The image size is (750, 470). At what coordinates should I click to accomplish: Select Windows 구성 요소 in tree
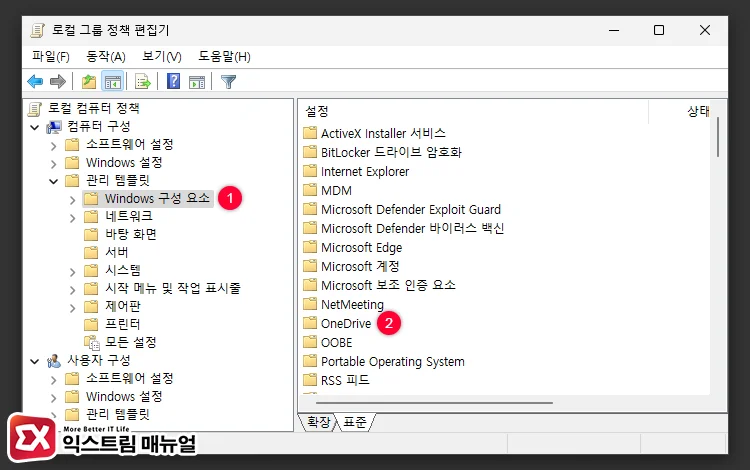coord(157,198)
